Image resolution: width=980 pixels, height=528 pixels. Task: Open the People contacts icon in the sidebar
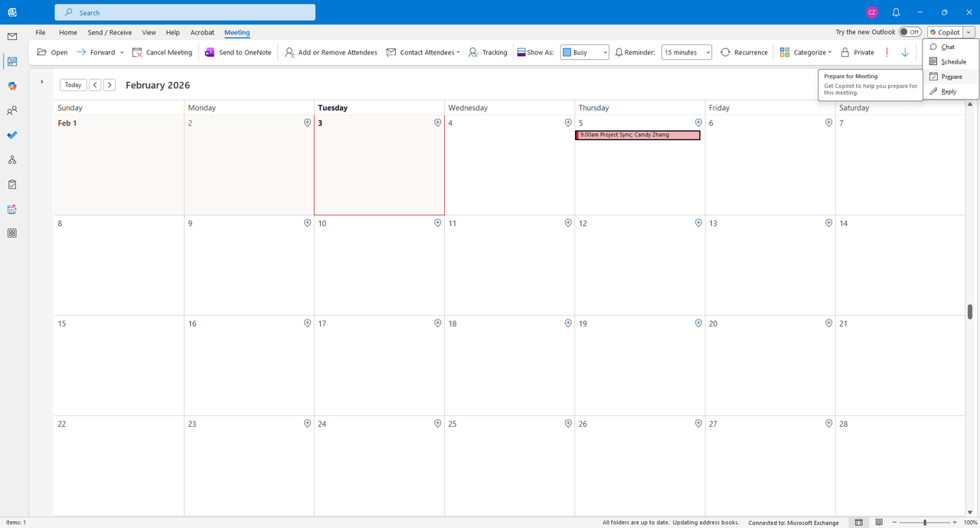pyautogui.click(x=12, y=111)
